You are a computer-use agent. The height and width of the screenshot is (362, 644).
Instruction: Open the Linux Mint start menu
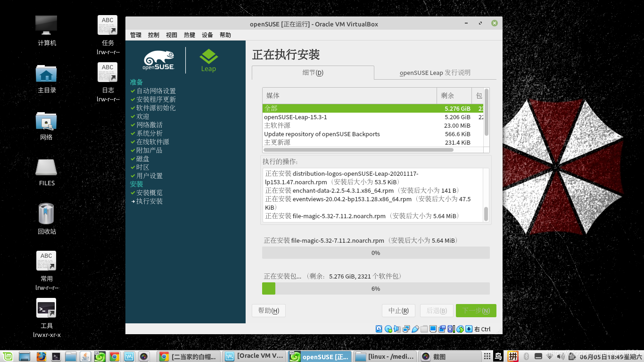(8, 356)
